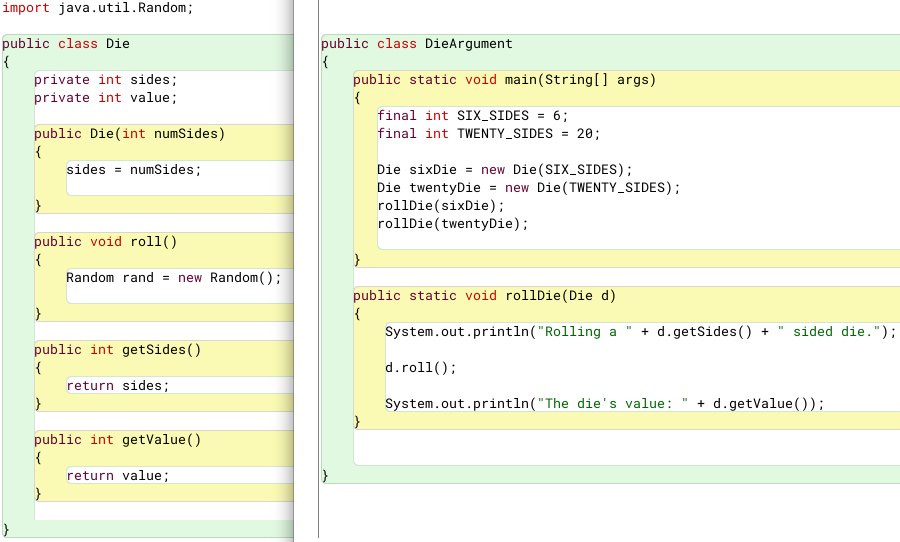The image size is (900, 542).
Task: Place cursor on 'sides = numSides;' statement
Action: (133, 170)
